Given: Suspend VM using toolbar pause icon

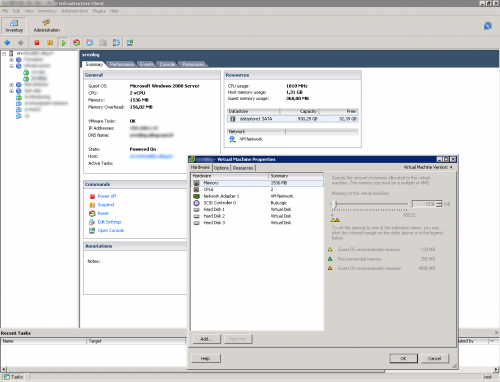Looking at the screenshot, I should [50, 43].
